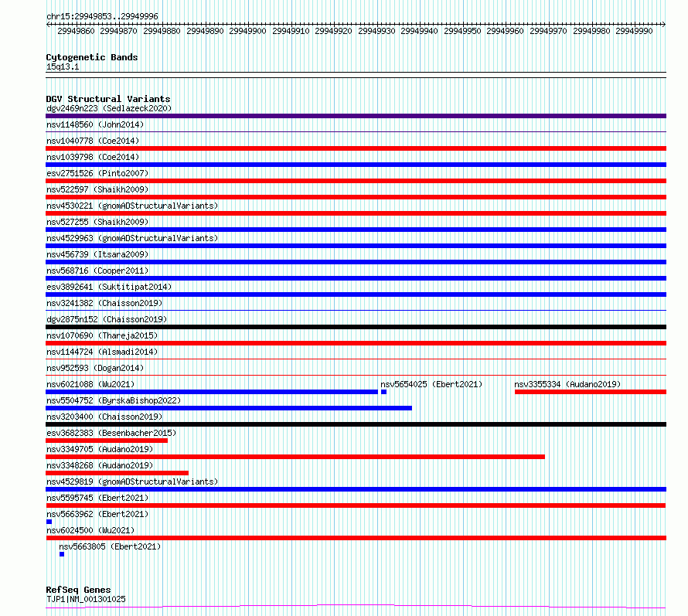Click the nsv527255 (Shaikh2009) label

click(97, 222)
